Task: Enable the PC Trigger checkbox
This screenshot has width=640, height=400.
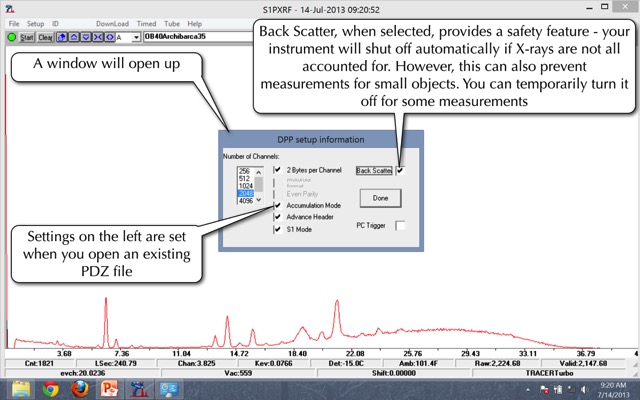Action: 400,226
